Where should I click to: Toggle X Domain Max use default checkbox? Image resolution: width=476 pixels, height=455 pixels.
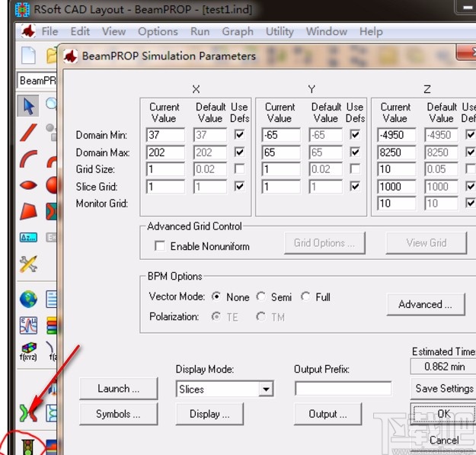[239, 152]
